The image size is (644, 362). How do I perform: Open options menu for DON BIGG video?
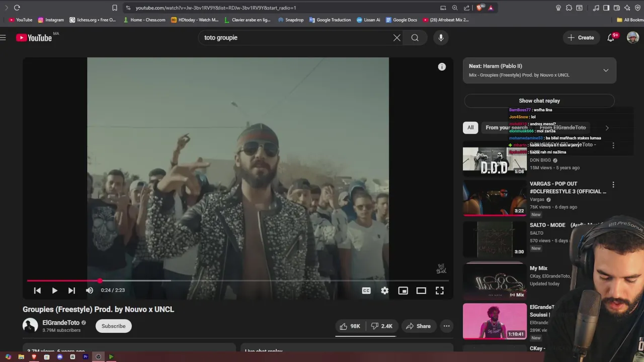(x=613, y=145)
